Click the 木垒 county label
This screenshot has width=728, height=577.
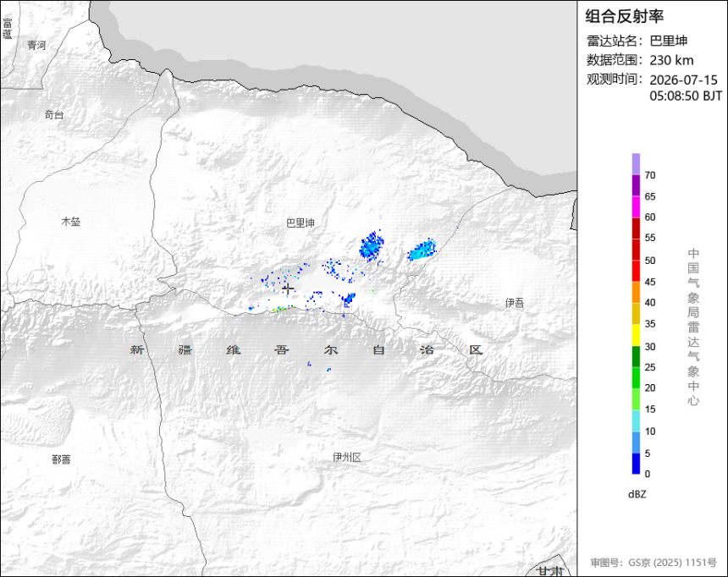(71, 222)
